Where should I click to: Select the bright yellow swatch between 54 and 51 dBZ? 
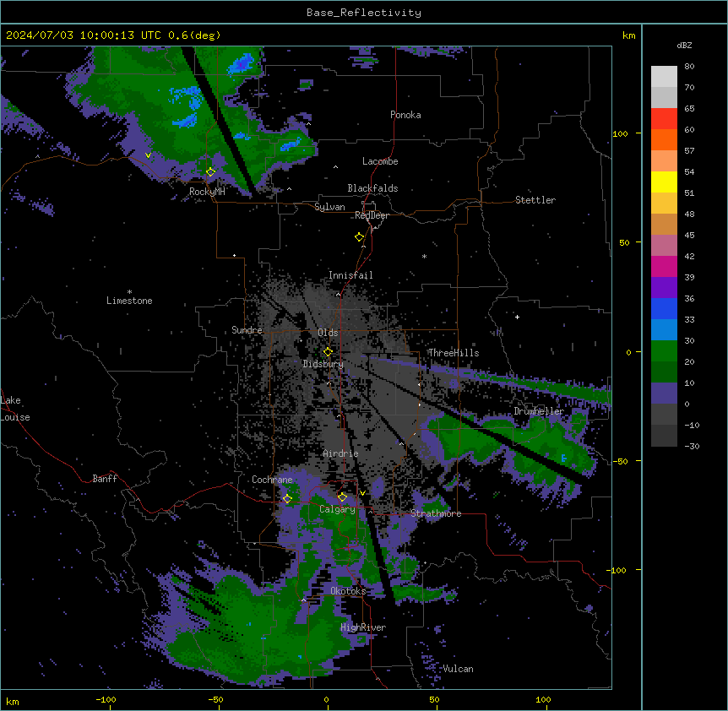[664, 182]
